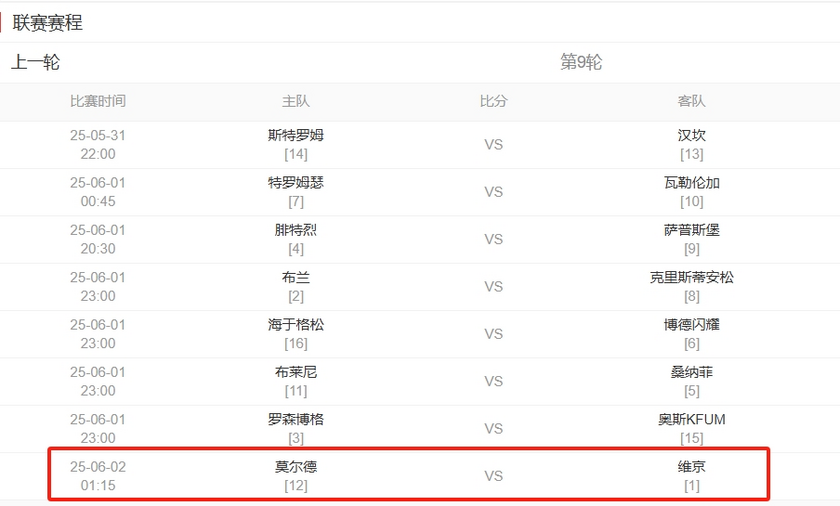Screen dimensions: 840x506
Task: Open away team 克里斯蒂安松
Action: pyautogui.click(x=692, y=277)
